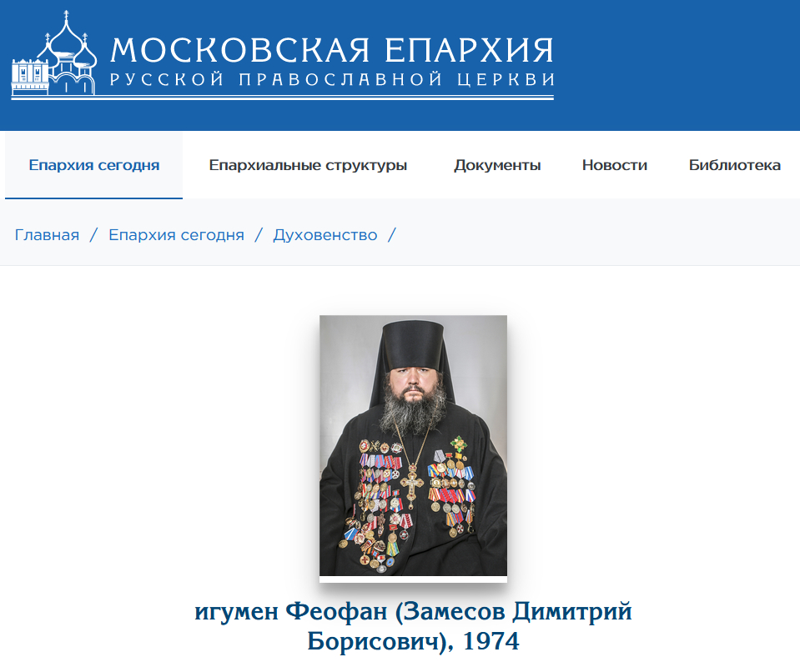Click the slash between Главная and Епархия сегодня
800x672 pixels.
pos(94,235)
